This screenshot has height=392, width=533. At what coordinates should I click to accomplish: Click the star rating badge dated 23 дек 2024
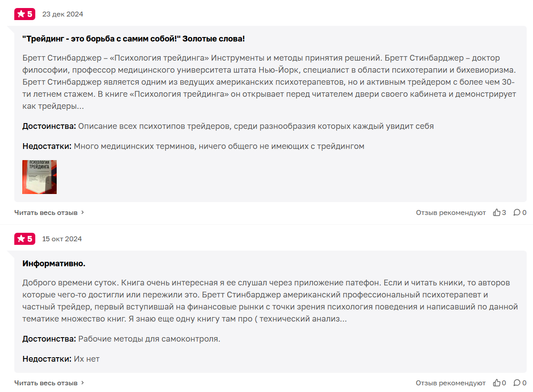tap(25, 14)
